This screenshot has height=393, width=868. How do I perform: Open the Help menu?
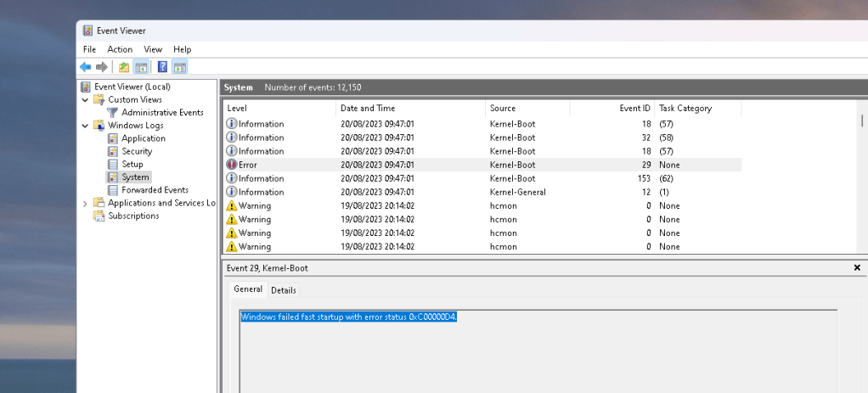pos(182,49)
